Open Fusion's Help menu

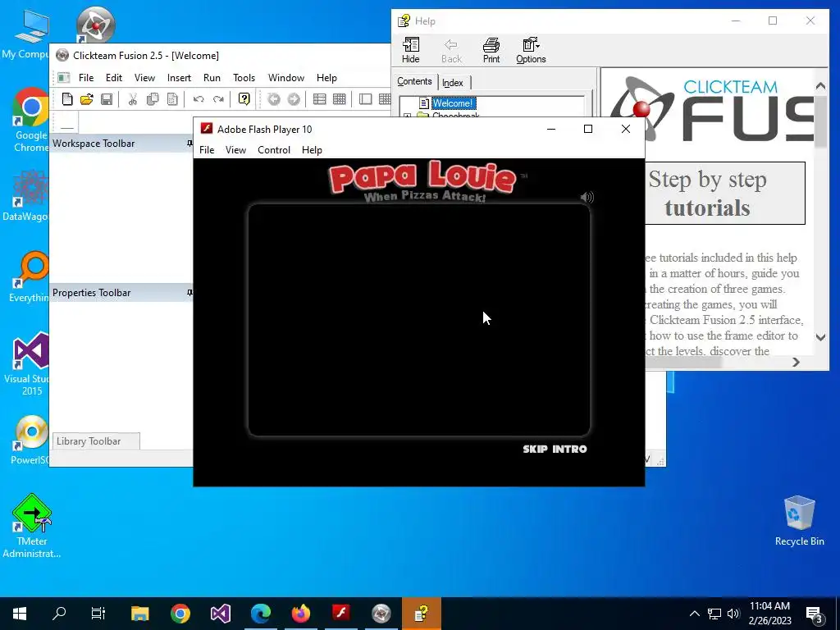[326, 78]
